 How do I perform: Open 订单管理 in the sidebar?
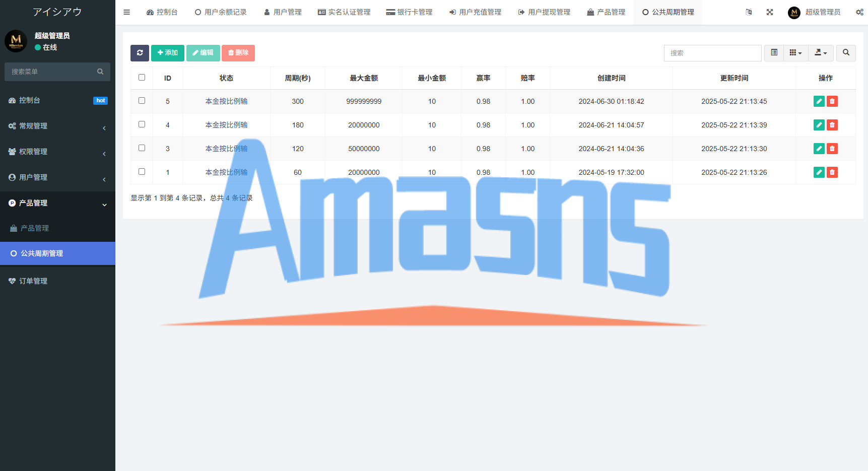point(57,281)
